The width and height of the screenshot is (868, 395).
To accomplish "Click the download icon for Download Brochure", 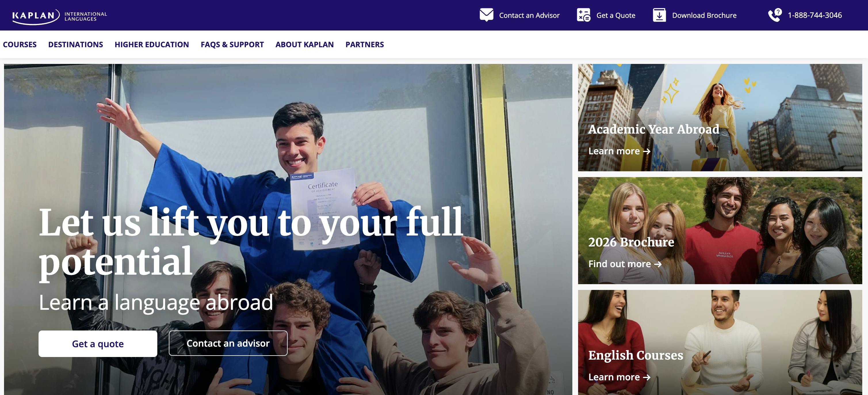I will (x=659, y=15).
